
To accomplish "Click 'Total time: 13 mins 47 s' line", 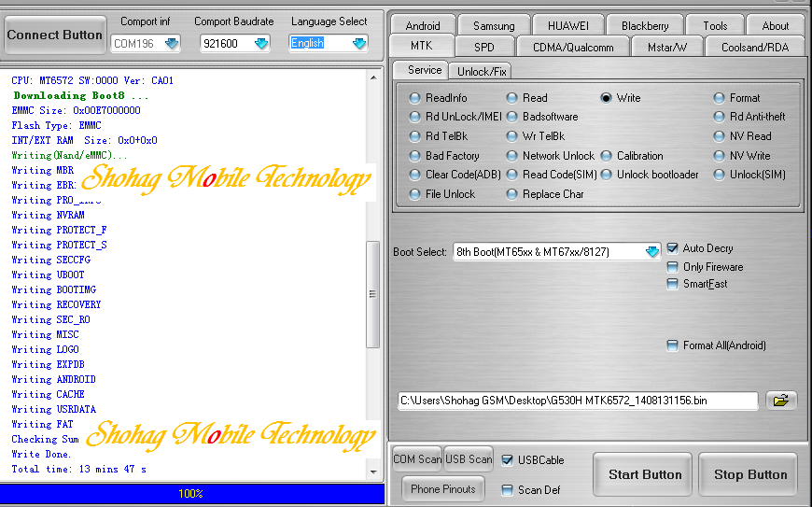I will [78, 470].
